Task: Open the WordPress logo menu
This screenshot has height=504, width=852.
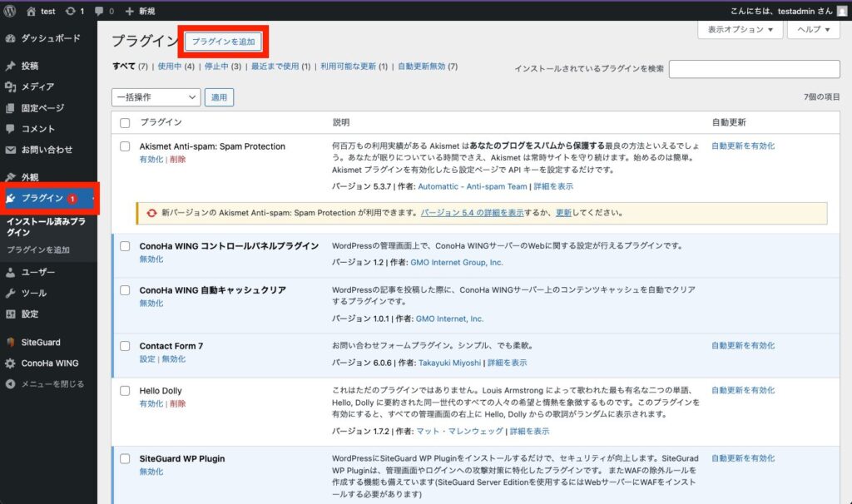Action: [x=9, y=11]
